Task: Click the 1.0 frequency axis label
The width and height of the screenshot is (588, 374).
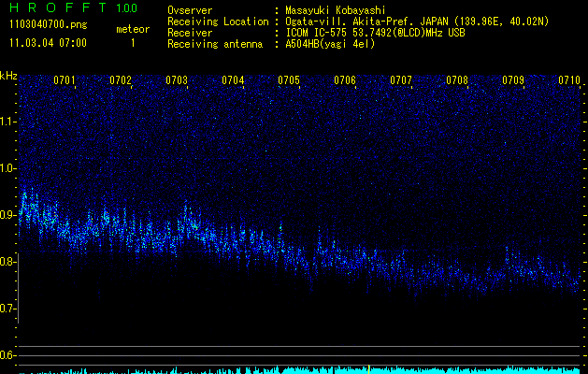Action: pos(7,168)
